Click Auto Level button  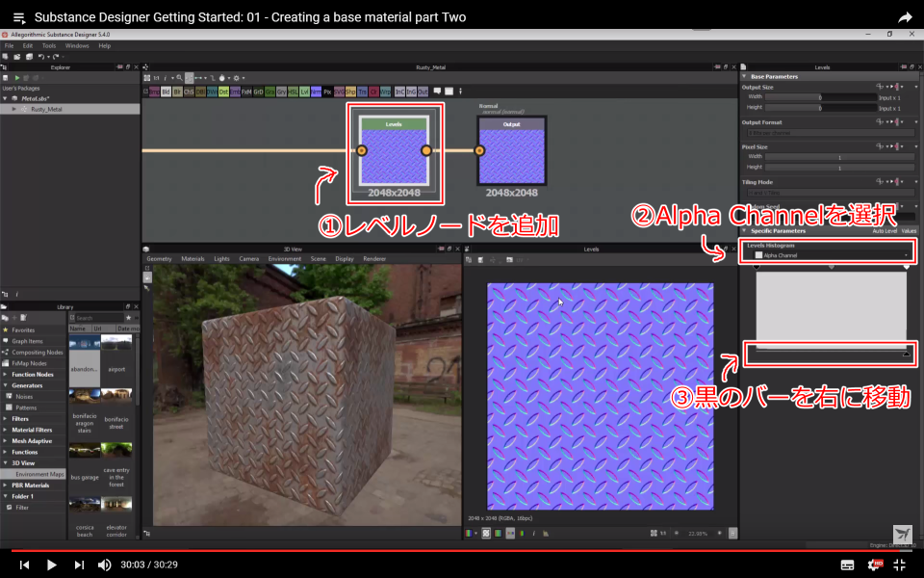pos(885,231)
